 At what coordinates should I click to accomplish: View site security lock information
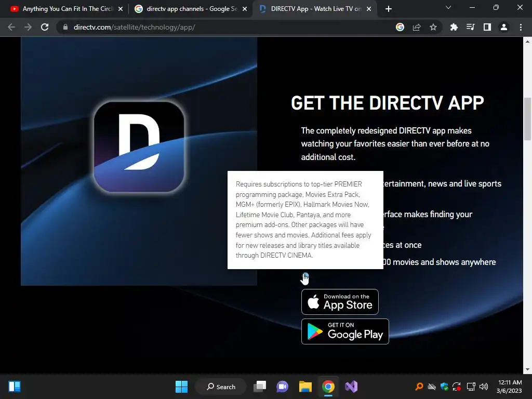pyautogui.click(x=65, y=27)
